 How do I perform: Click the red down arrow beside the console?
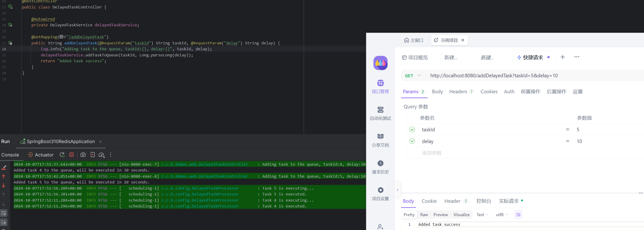(x=4, y=185)
